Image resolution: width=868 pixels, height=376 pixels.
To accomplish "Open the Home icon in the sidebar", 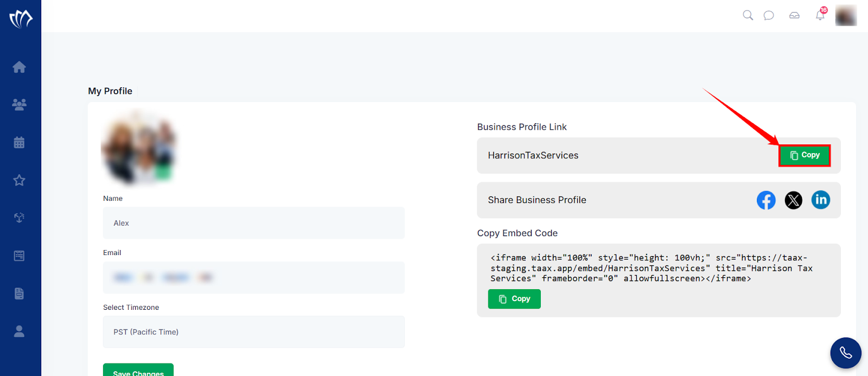I will [x=20, y=67].
